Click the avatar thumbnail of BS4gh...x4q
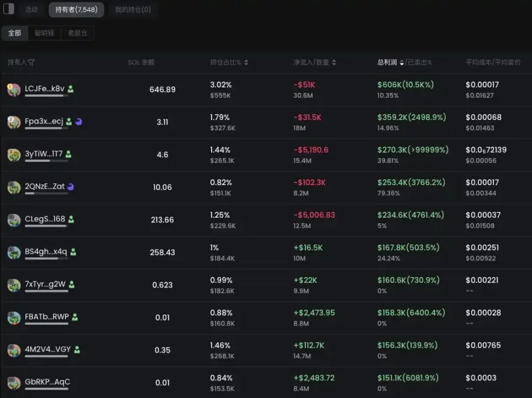This screenshot has height=398, width=532. (x=14, y=253)
